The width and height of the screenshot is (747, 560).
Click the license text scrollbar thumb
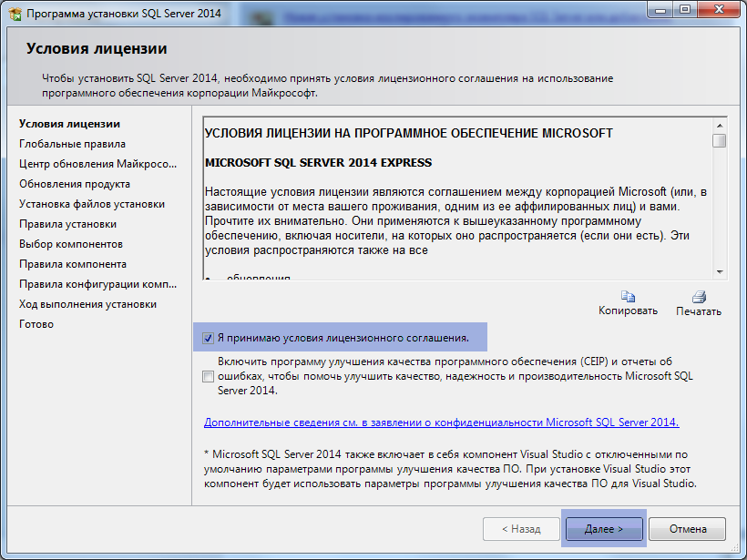click(720, 140)
